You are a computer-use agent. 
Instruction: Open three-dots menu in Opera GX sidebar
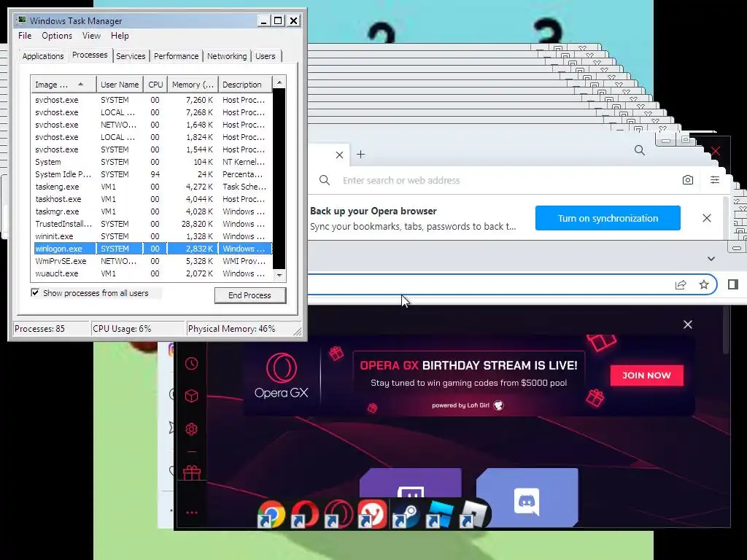[x=192, y=513]
